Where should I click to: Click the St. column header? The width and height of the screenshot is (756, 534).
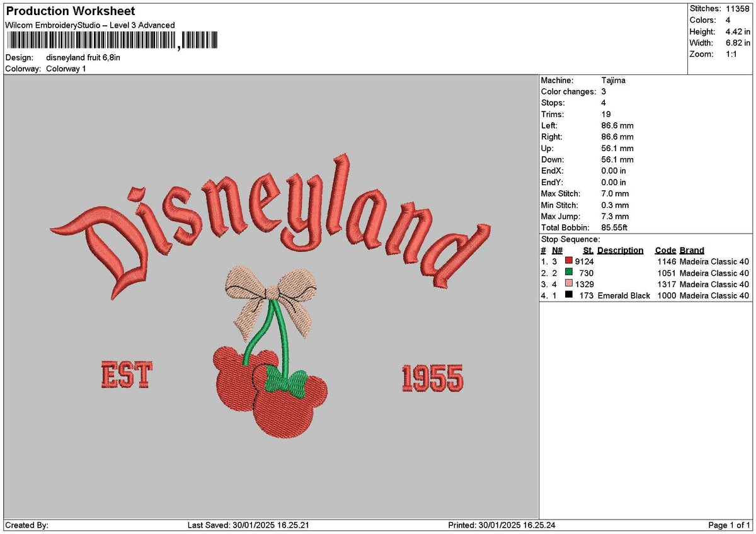click(x=588, y=251)
